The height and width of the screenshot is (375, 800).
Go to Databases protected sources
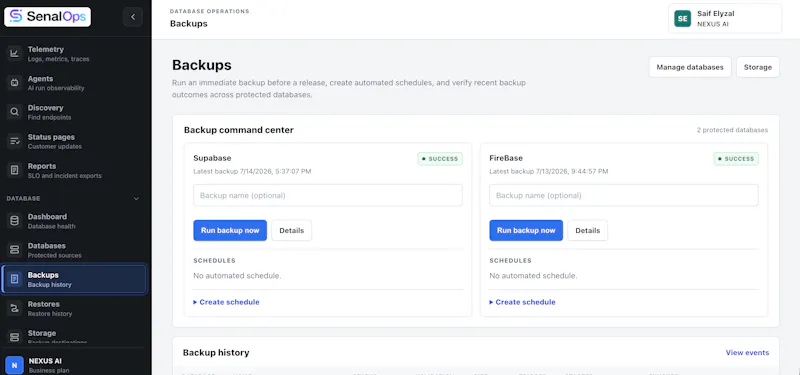point(74,250)
